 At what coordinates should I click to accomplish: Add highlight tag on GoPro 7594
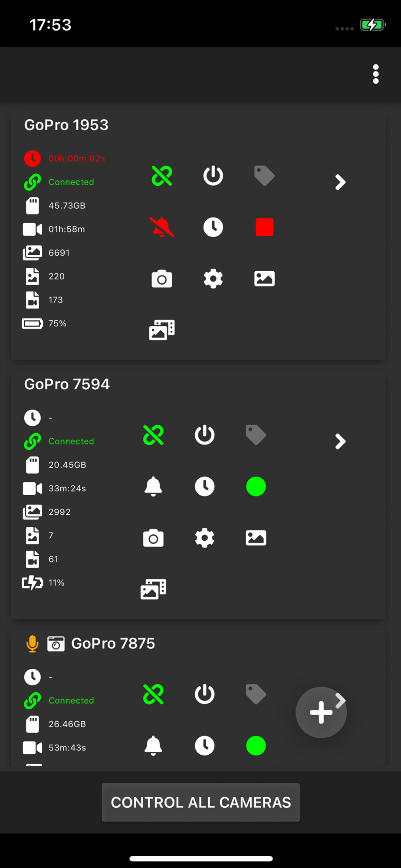256,435
